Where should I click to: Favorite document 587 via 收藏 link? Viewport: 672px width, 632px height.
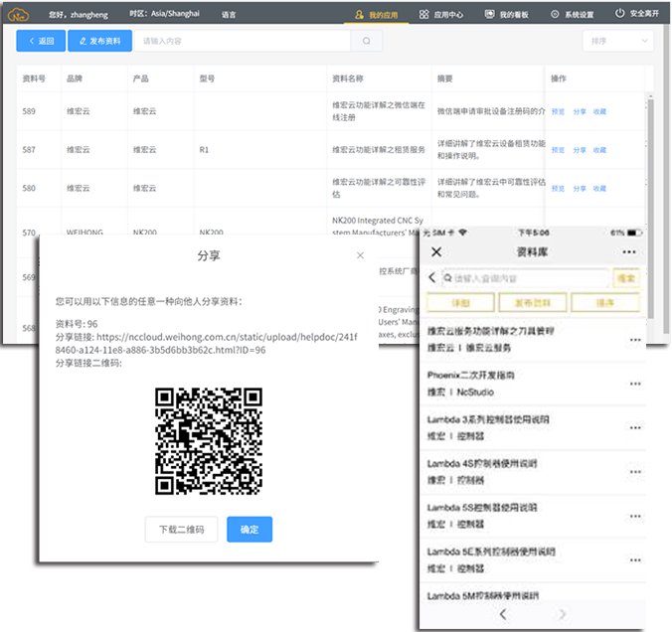[599, 150]
